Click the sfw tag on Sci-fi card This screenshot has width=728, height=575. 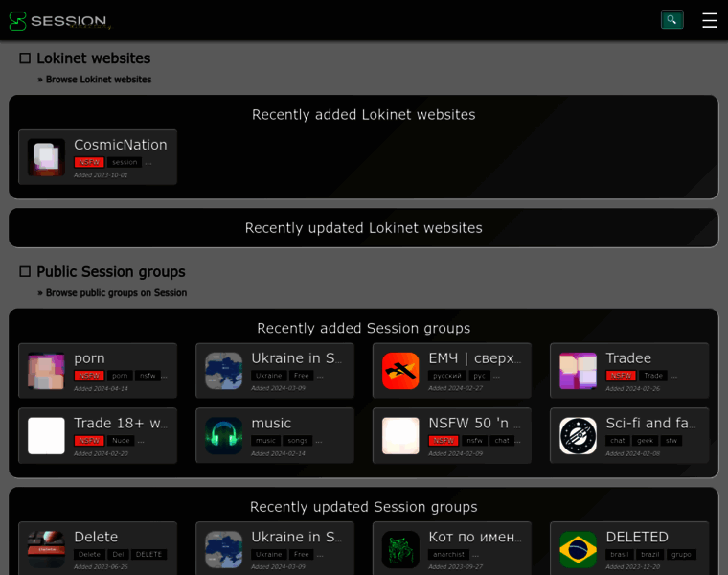click(671, 440)
